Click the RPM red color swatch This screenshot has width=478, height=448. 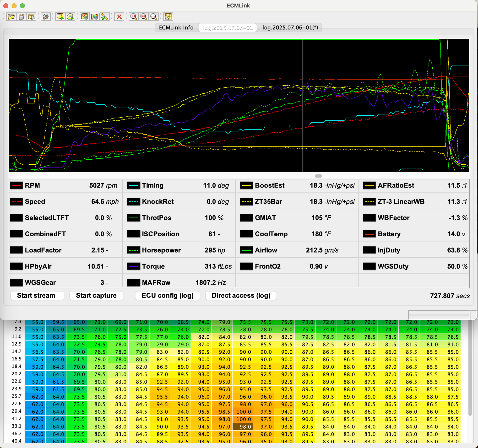16,186
